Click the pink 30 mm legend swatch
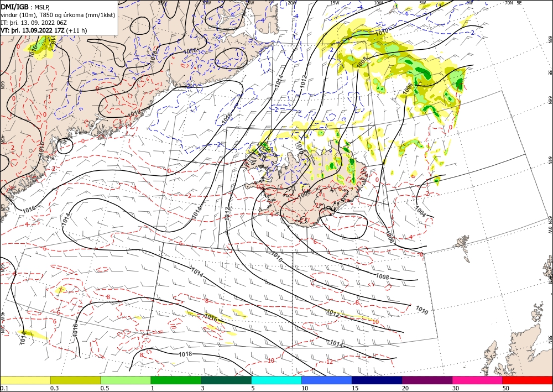Screen dimensions: 553x392 pyautogui.click(x=478, y=380)
